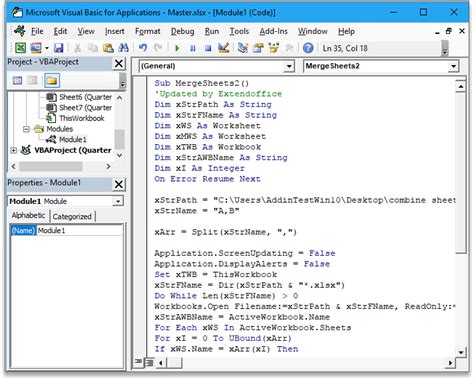Switch to Alphabetic properties tab

pyautogui.click(x=29, y=216)
